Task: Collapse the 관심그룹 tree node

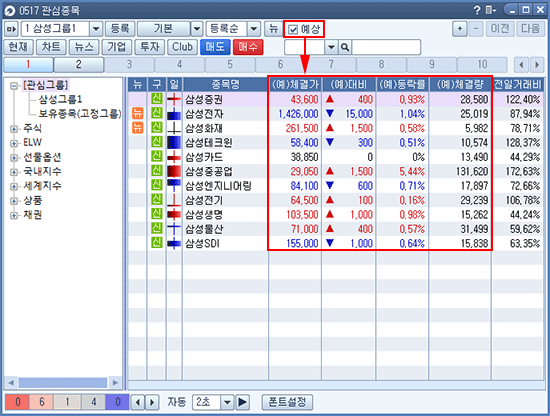Action: (x=14, y=86)
